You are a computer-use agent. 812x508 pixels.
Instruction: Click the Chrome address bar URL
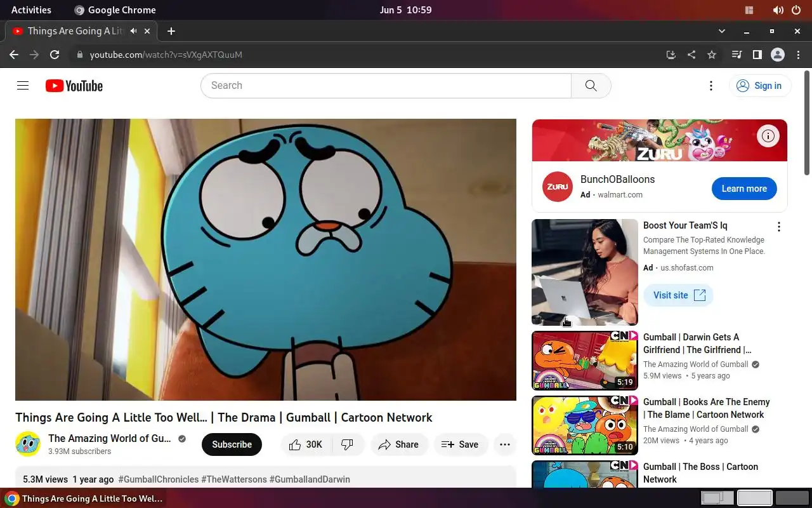coord(166,55)
